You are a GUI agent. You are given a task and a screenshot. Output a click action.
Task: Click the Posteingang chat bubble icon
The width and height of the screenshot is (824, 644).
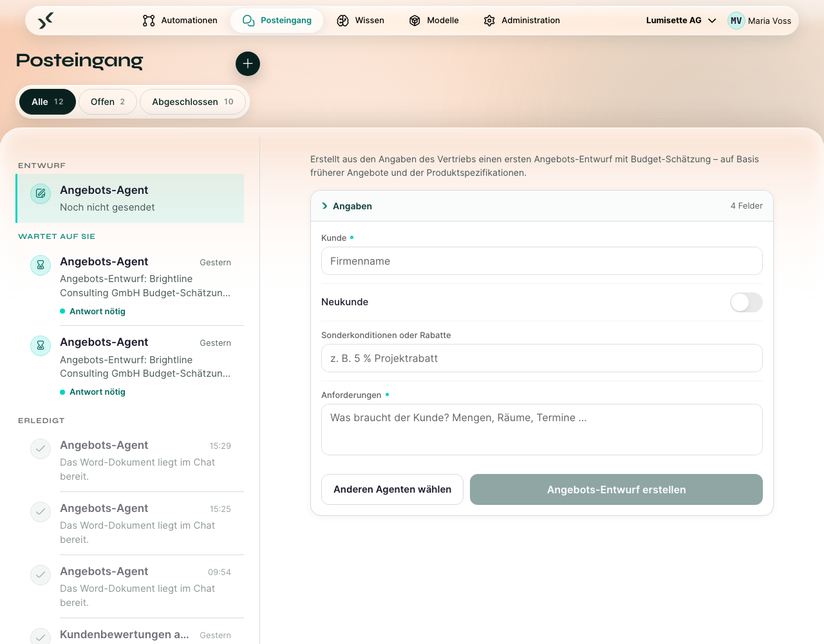click(x=248, y=21)
